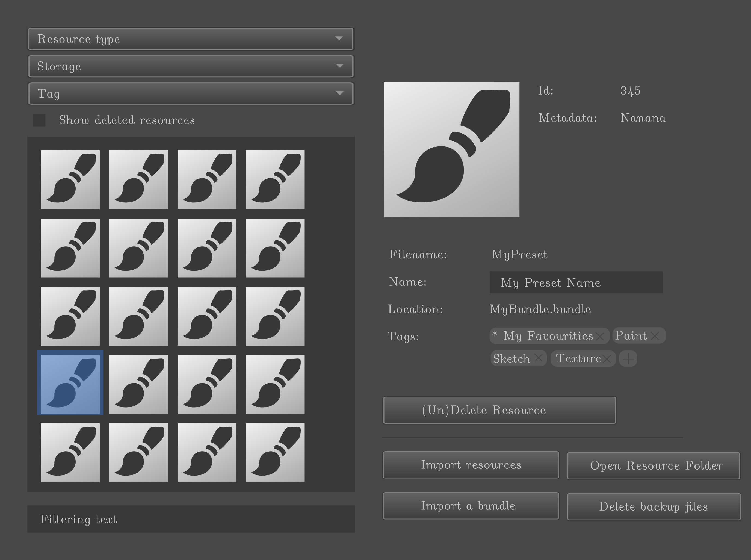Select the first brush preset in top row
The image size is (751, 560).
tap(70, 180)
